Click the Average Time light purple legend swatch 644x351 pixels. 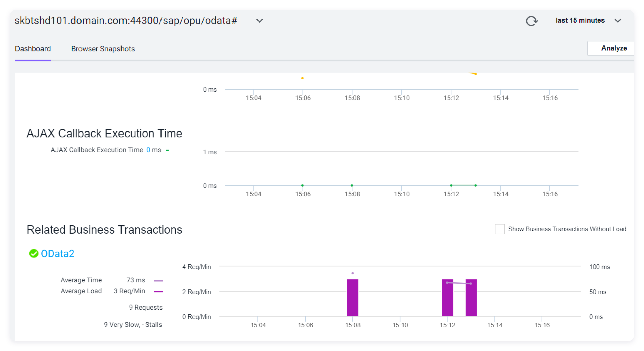(158, 280)
